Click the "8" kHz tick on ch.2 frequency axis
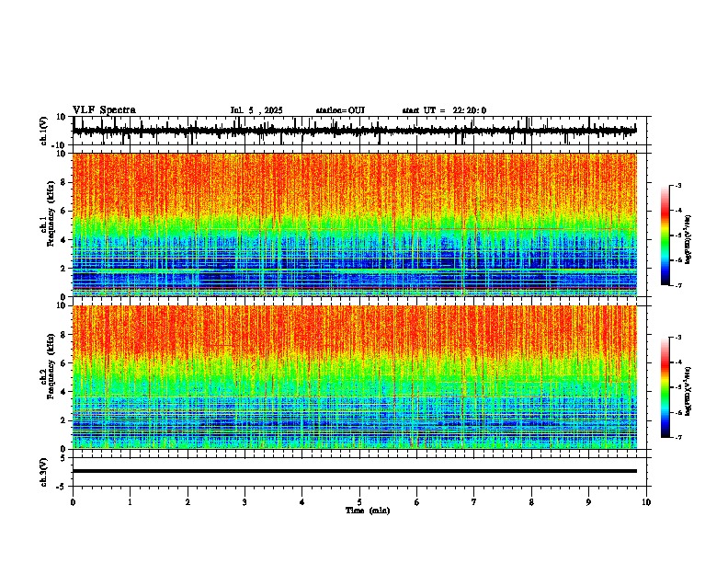Screen dimensions: 728x563 point(64,335)
